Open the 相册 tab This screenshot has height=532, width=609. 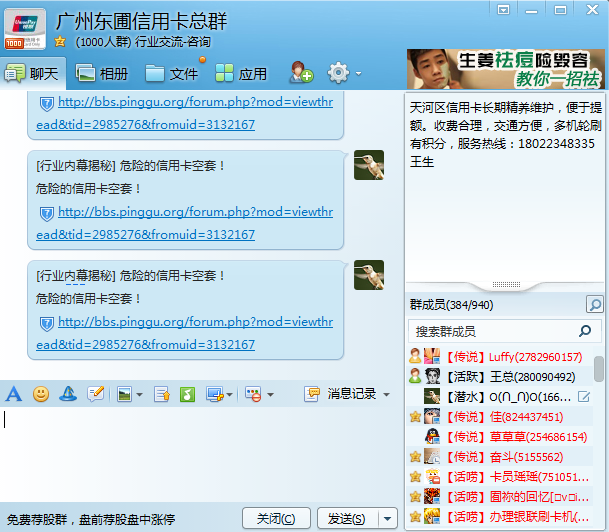click(x=102, y=73)
